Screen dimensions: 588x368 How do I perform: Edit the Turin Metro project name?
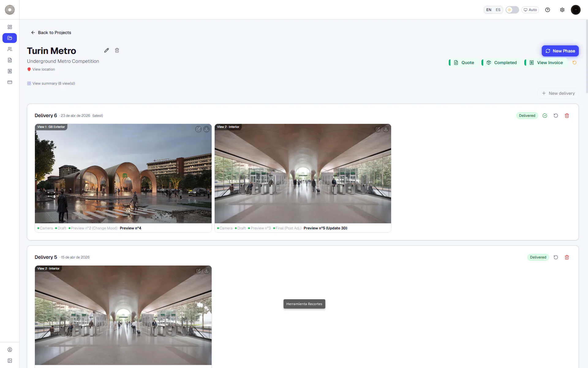point(107,50)
